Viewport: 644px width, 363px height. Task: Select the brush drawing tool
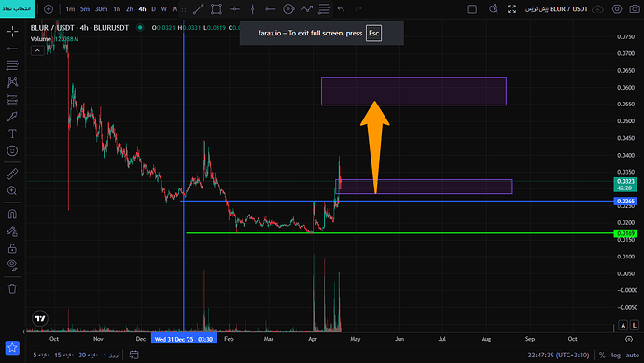coord(12,117)
